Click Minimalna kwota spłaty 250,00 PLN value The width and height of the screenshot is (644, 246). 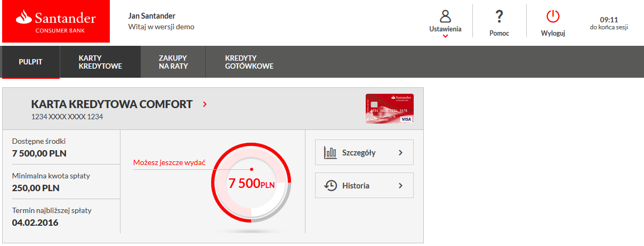(36, 188)
